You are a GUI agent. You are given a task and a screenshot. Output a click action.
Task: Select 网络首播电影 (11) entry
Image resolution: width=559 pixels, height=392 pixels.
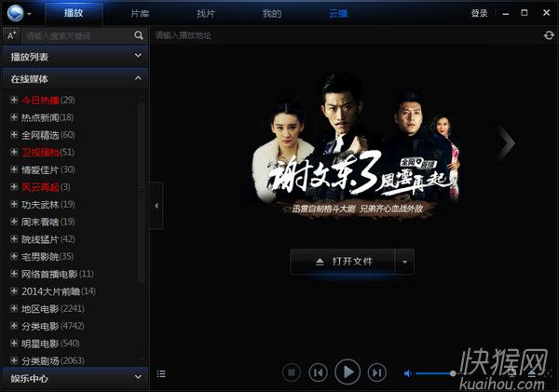coord(58,274)
